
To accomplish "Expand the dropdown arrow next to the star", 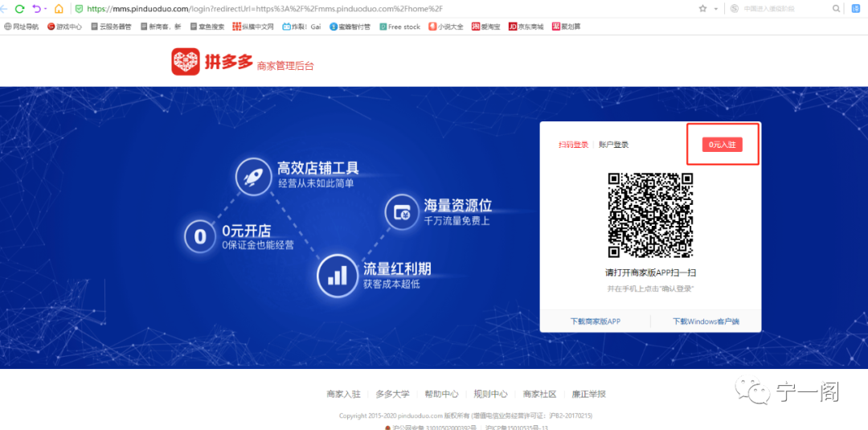I will point(716,10).
